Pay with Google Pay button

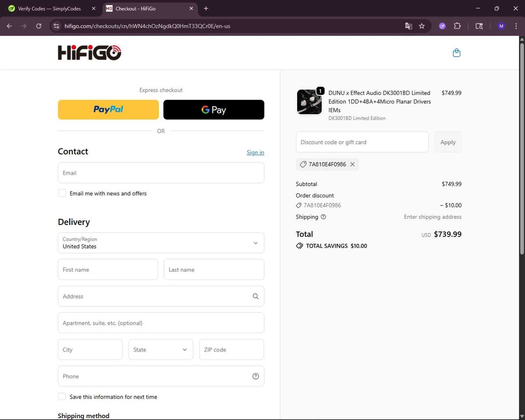tap(214, 110)
